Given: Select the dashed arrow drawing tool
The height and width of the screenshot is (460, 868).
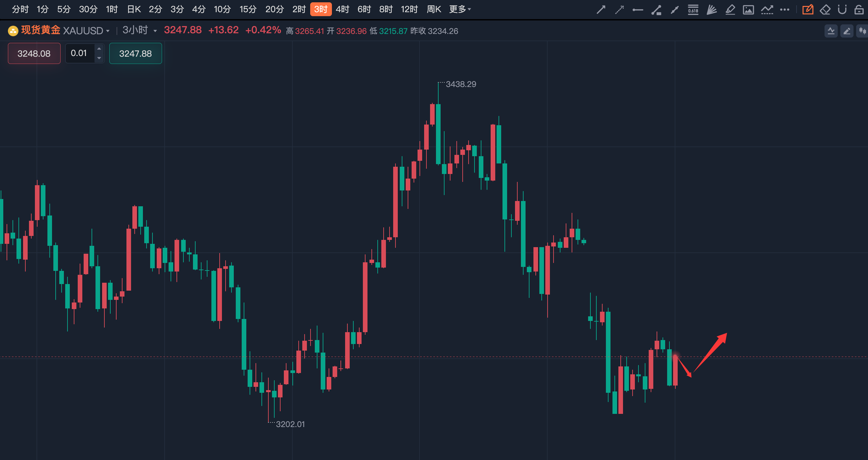Looking at the screenshot, I should pyautogui.click(x=619, y=10).
